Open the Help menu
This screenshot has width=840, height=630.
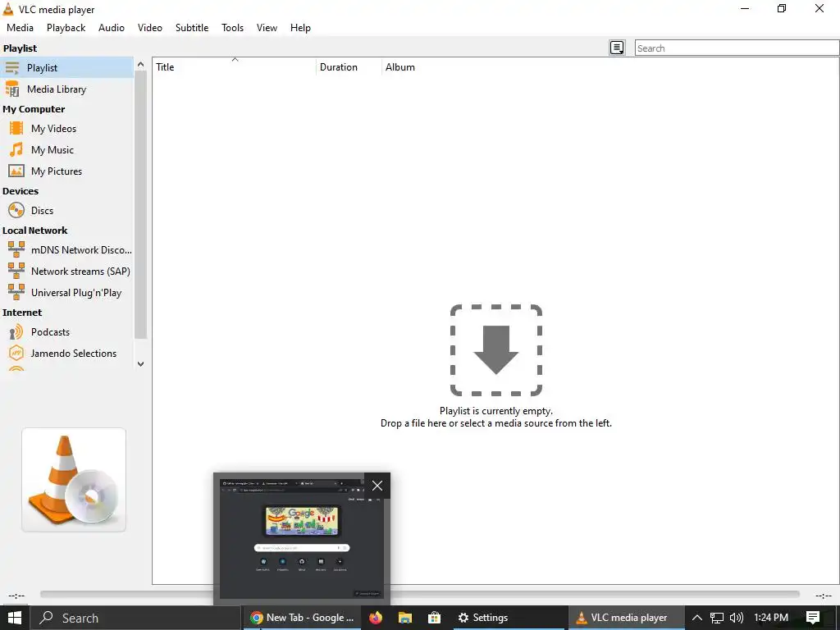300,28
